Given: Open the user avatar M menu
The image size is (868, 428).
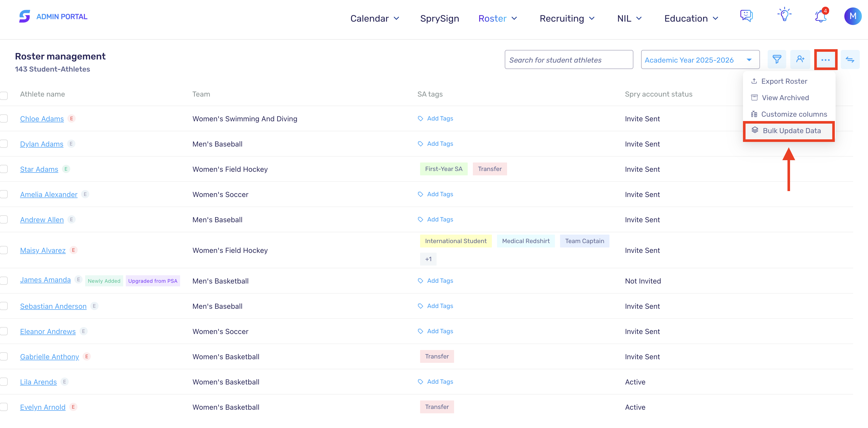Looking at the screenshot, I should 853,16.
